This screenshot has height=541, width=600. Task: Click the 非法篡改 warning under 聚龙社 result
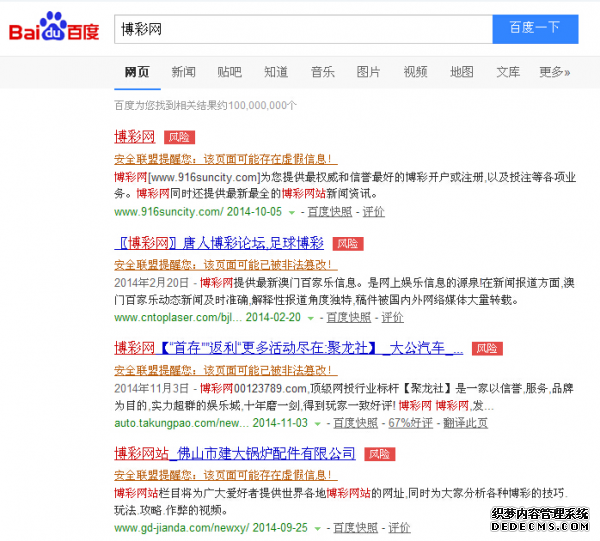point(226,370)
